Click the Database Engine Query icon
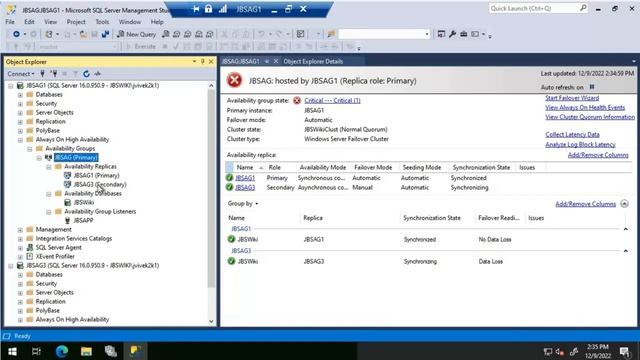 (x=166, y=34)
